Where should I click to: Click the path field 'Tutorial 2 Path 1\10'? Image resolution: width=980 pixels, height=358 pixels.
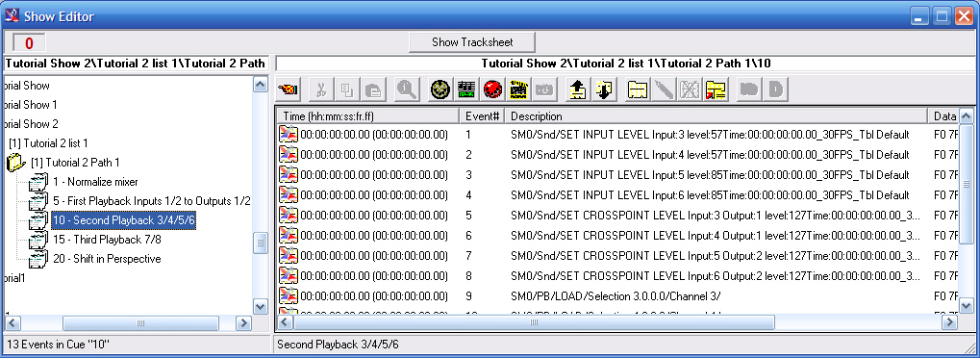pyautogui.click(x=625, y=64)
